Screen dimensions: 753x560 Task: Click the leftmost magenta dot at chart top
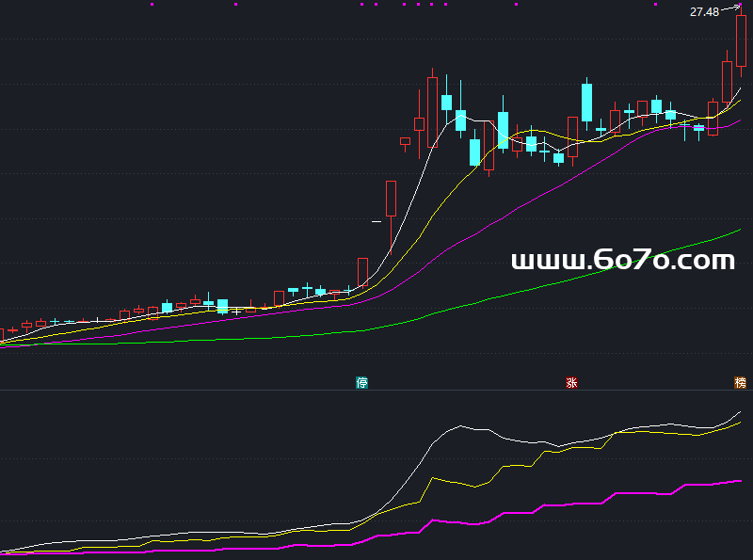click(x=152, y=4)
